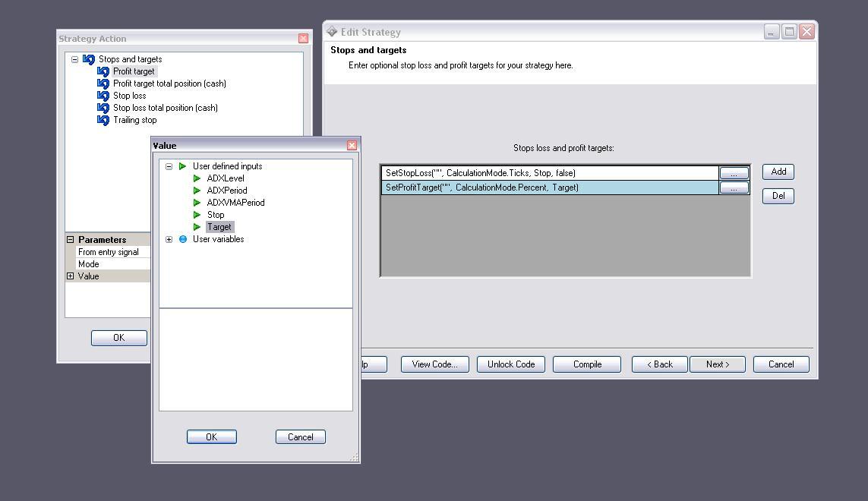Maximize the Edit Strategy window
868x501 pixels.
point(789,32)
